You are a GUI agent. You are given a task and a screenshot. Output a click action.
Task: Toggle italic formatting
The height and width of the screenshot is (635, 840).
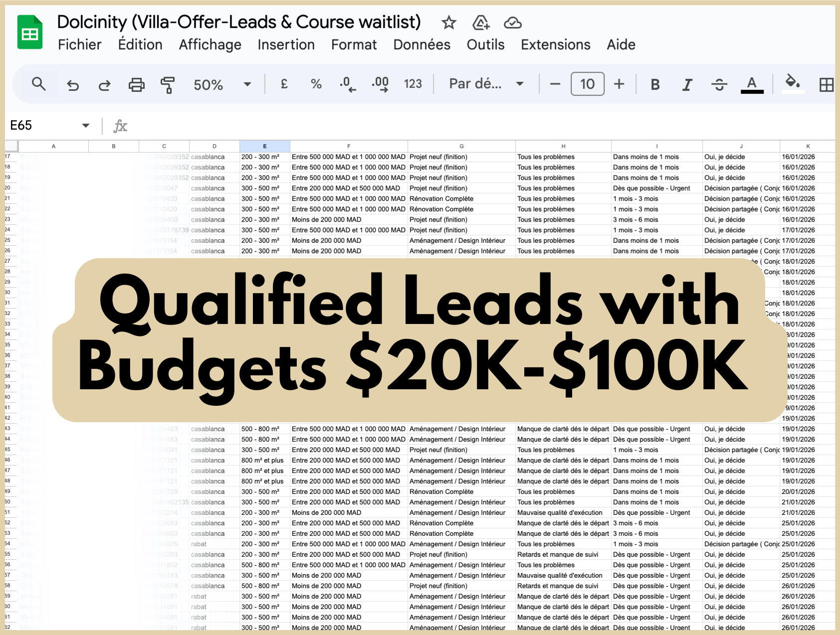687,85
